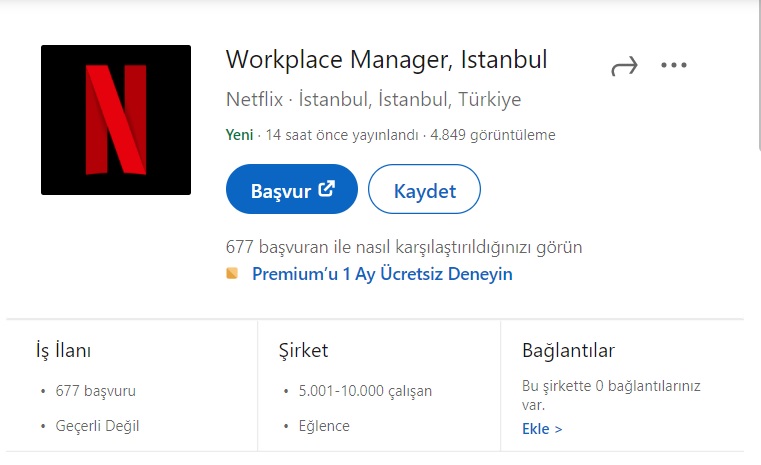Open Premium'u 1 Ay Ücretsiz Deneyin link

pos(382,274)
